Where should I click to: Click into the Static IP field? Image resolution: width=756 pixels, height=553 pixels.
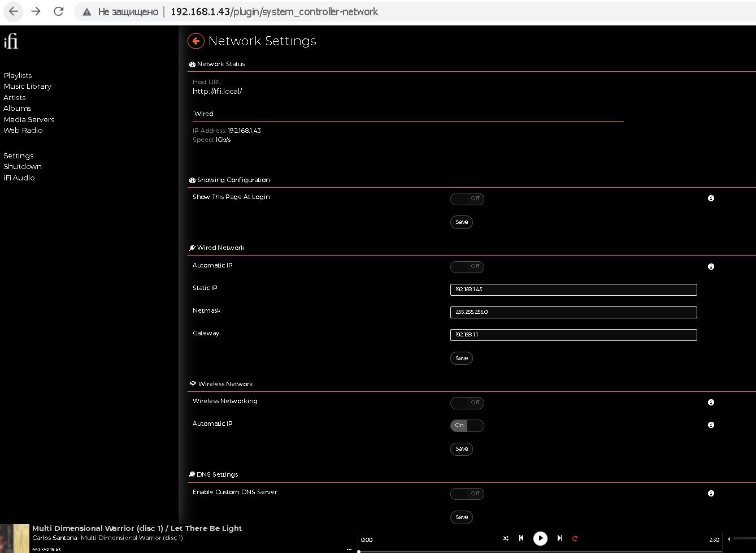click(573, 290)
